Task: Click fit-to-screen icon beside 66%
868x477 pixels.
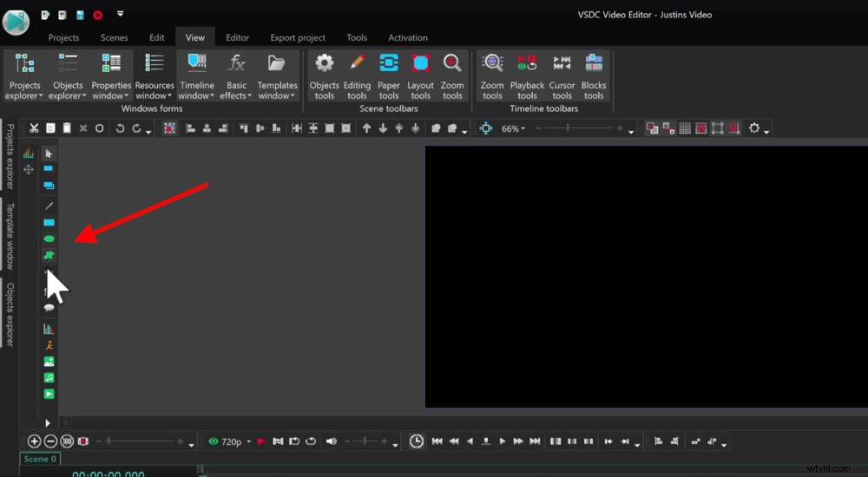Action: pos(486,128)
